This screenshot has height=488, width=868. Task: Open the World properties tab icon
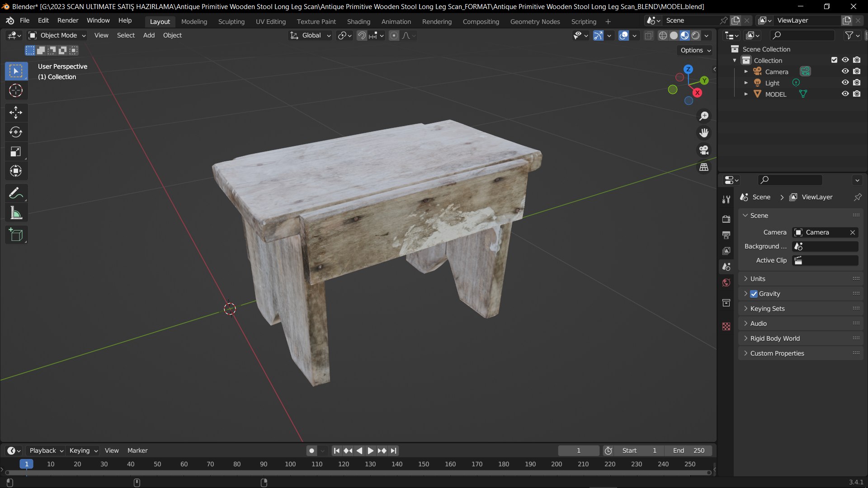click(726, 283)
